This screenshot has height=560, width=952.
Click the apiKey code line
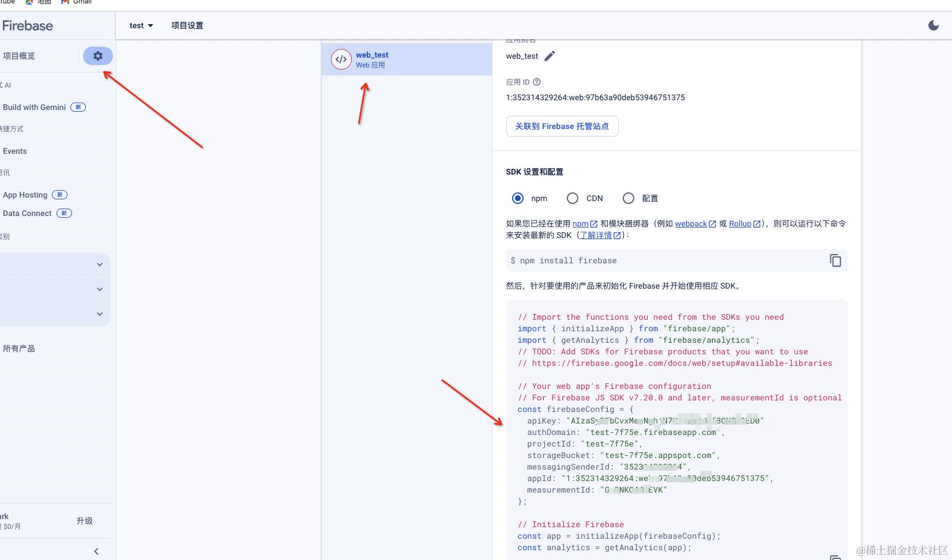[645, 421]
